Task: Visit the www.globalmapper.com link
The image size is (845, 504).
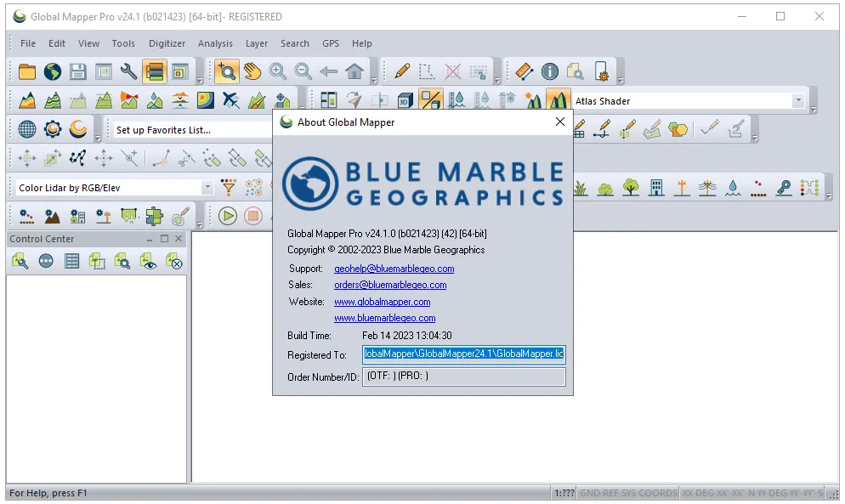Action: (382, 302)
